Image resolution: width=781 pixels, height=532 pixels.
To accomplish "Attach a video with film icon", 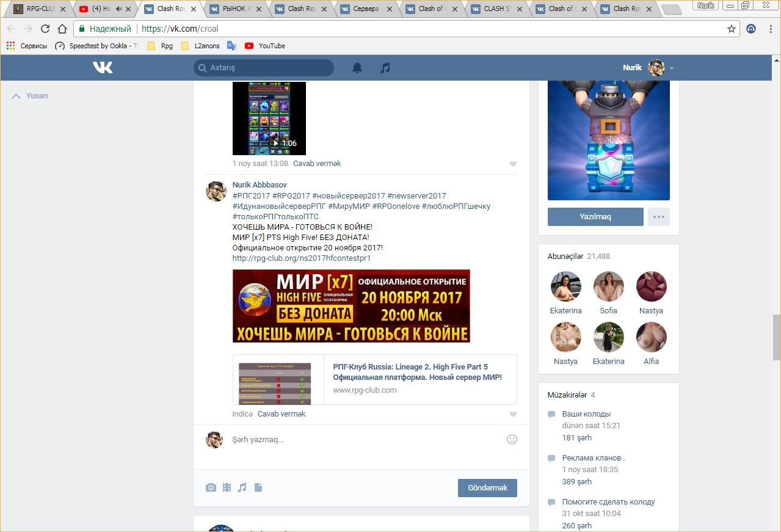I will point(227,487).
